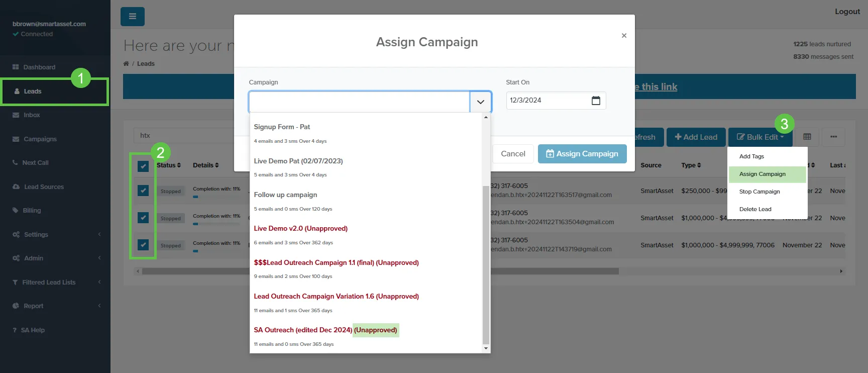Toggle the select-all leads checkbox
The height and width of the screenshot is (373, 868).
pyautogui.click(x=143, y=166)
